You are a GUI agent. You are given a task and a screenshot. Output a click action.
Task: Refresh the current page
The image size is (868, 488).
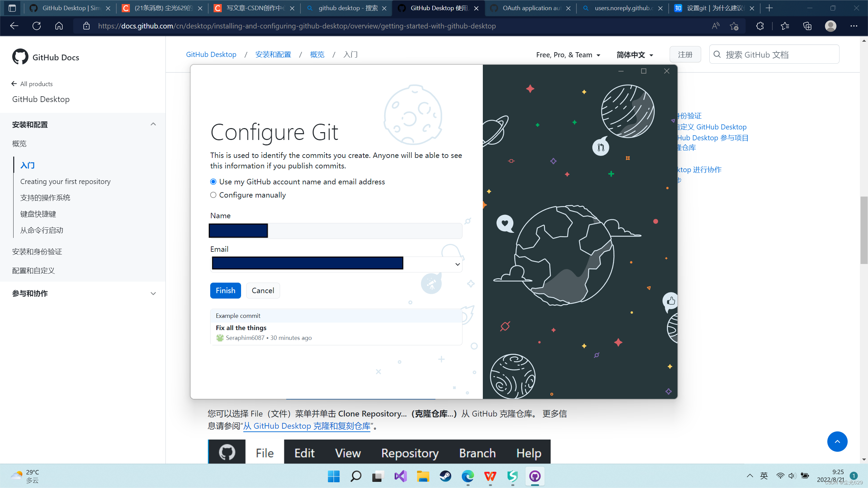(x=37, y=26)
